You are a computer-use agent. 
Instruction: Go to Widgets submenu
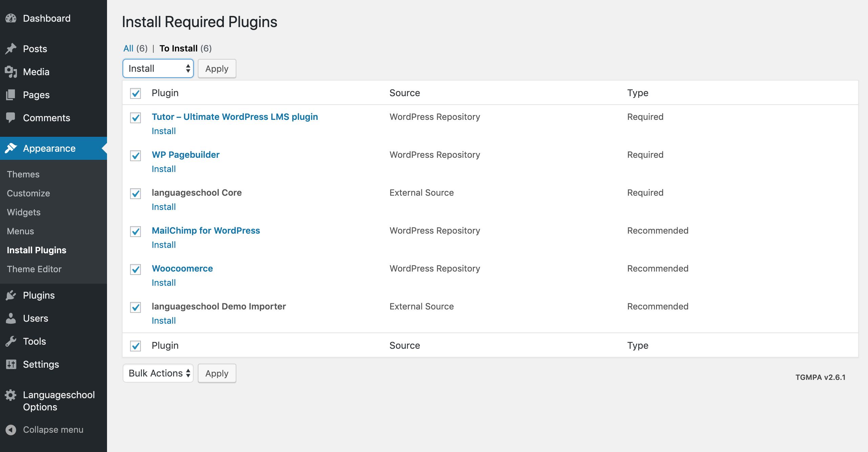24,212
